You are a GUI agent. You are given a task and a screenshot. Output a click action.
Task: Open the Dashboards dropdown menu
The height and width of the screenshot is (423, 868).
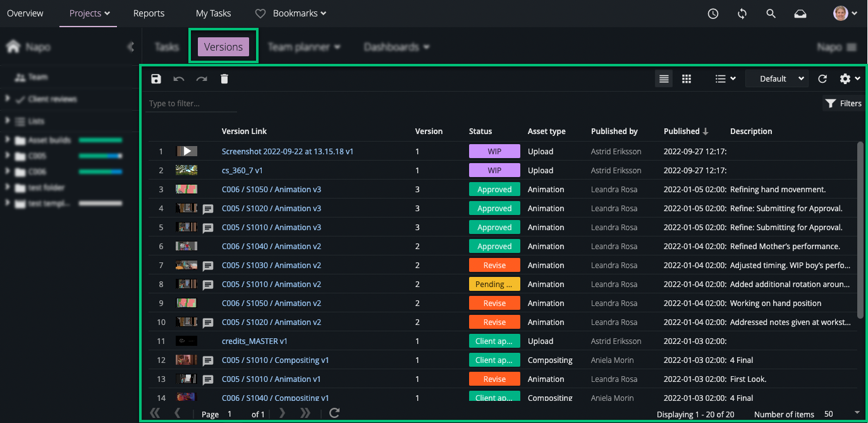396,46
